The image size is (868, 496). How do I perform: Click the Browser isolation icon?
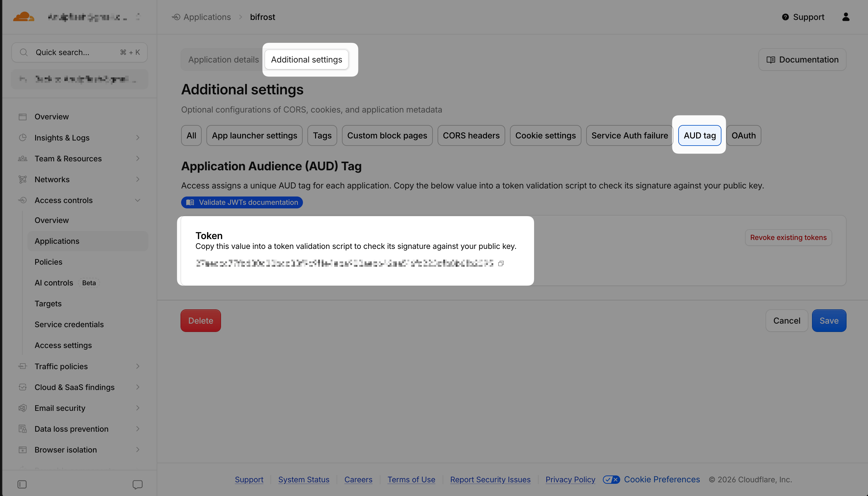[23, 450]
